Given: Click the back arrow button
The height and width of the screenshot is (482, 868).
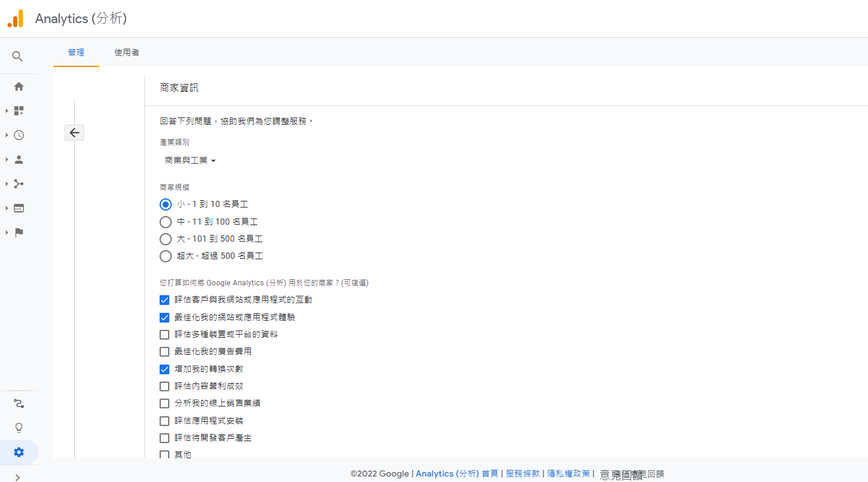Looking at the screenshot, I should click(74, 133).
